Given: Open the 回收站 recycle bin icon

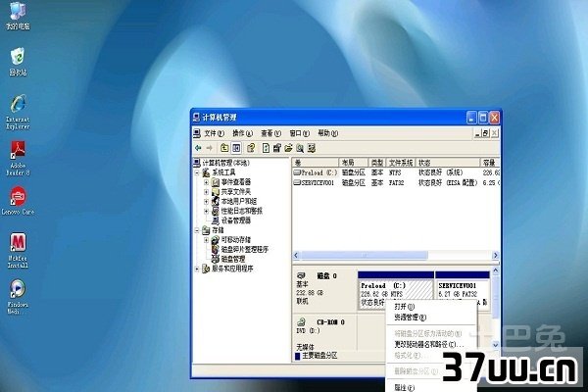Looking at the screenshot, I should 18,62.
